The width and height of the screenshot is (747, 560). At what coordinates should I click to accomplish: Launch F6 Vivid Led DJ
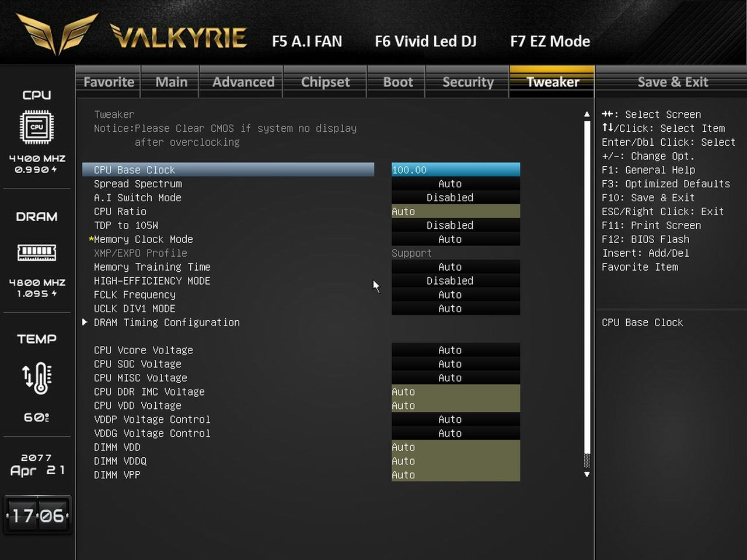coord(425,41)
